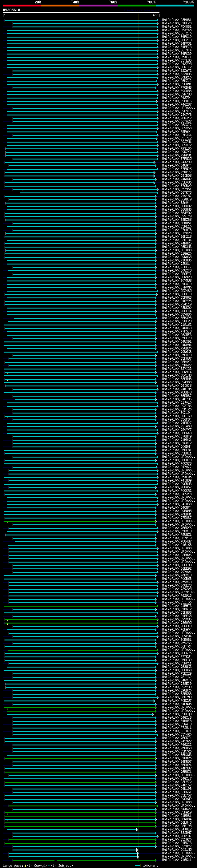Select hit label UniRef100_A7QDH8

click(x=176, y=88)
